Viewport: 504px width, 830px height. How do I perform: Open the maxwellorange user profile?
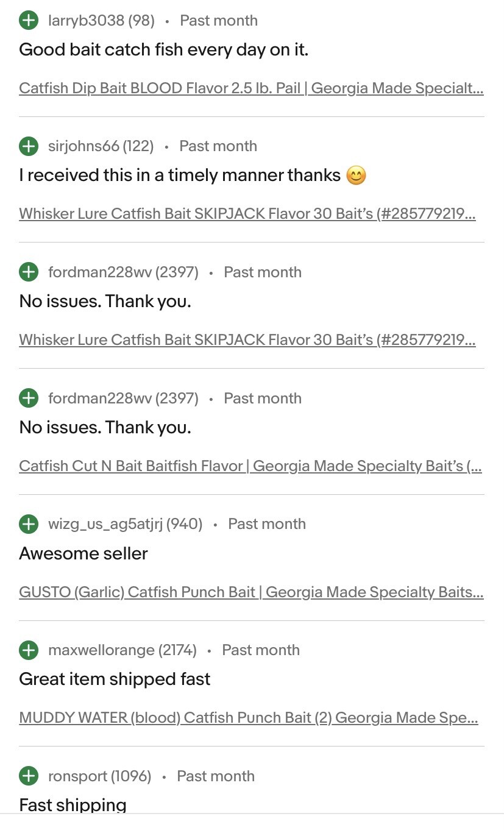[x=101, y=650]
